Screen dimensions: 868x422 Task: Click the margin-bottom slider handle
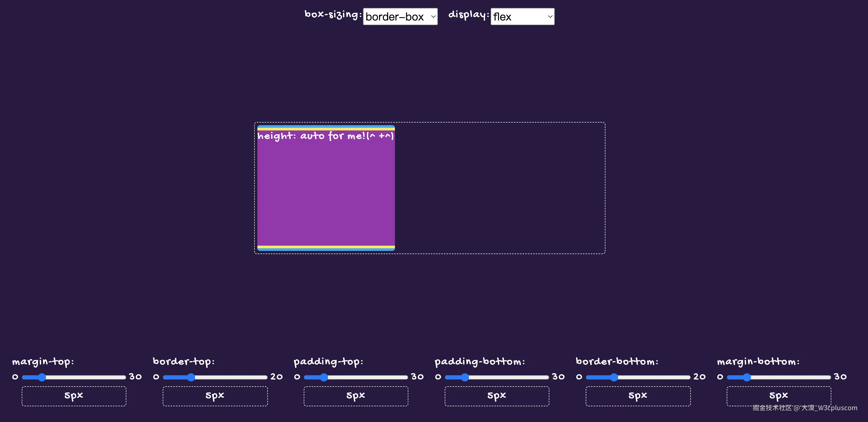point(747,377)
